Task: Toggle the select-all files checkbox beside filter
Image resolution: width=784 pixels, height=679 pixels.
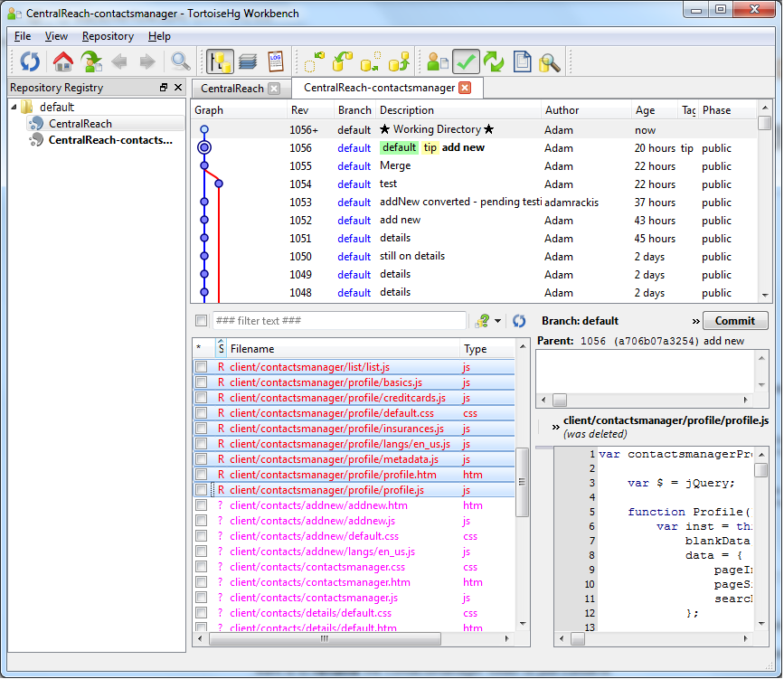Action: coord(201,321)
